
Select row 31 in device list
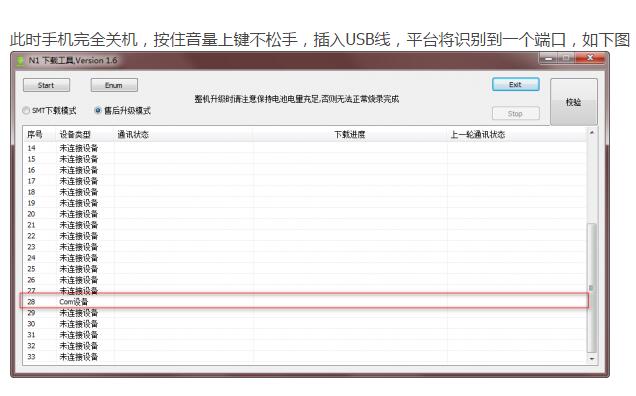point(304,335)
